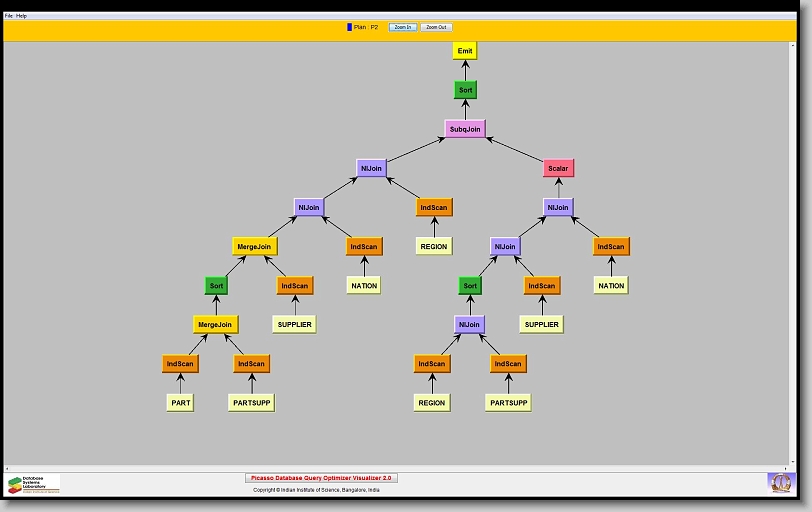Open the File menu
Image resolution: width=812 pixels, height=512 pixels.
pyautogui.click(x=9, y=16)
